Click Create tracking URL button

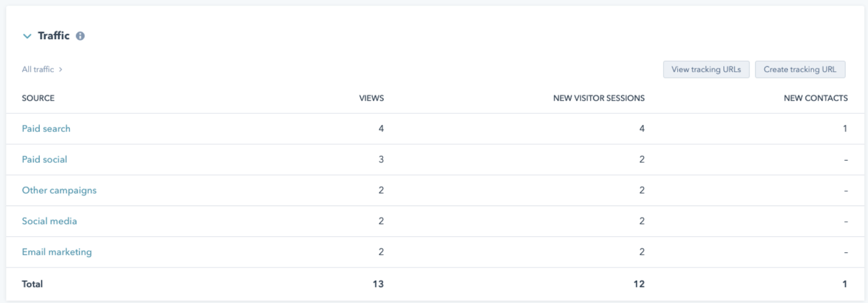point(800,69)
